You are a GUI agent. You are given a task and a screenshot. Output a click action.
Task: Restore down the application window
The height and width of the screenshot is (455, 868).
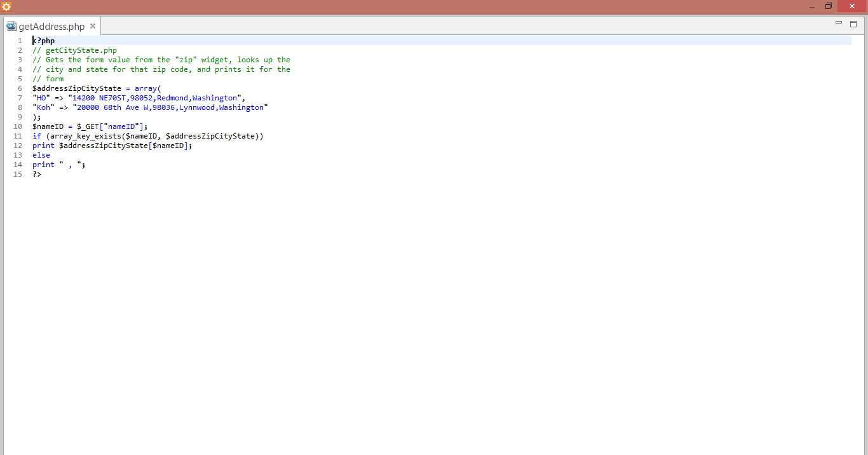pyautogui.click(x=829, y=6)
